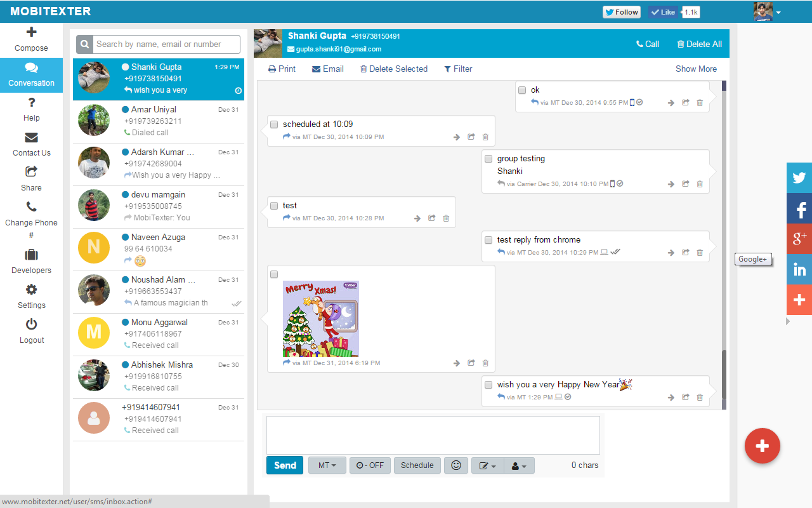The image size is (812, 508).
Task: Share the Merry Xmas image message
Action: click(471, 363)
